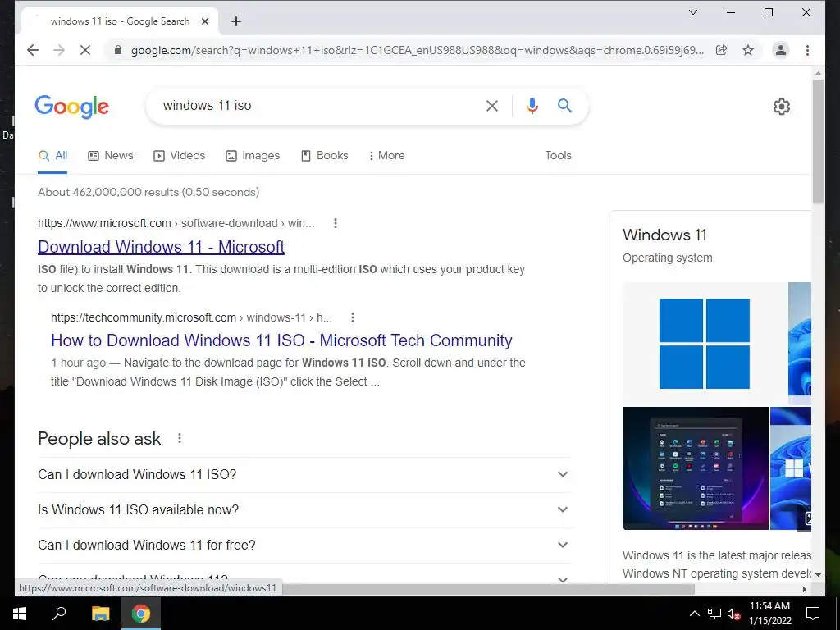Open the notification center icon
Image resolution: width=840 pixels, height=630 pixels.
pos(813,614)
